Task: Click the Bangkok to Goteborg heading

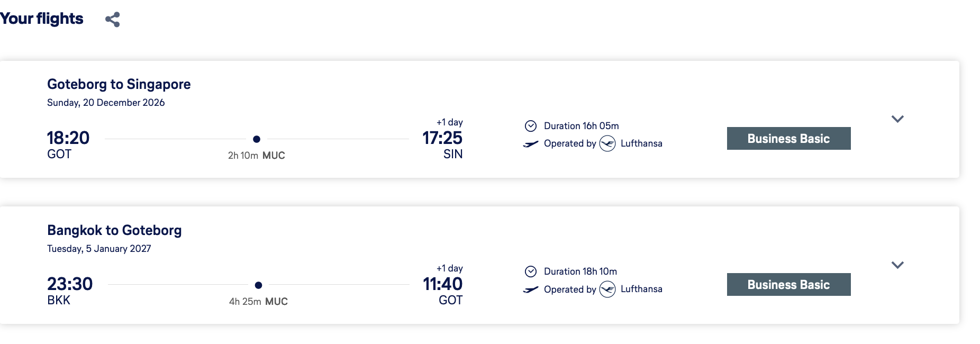Action: (114, 230)
